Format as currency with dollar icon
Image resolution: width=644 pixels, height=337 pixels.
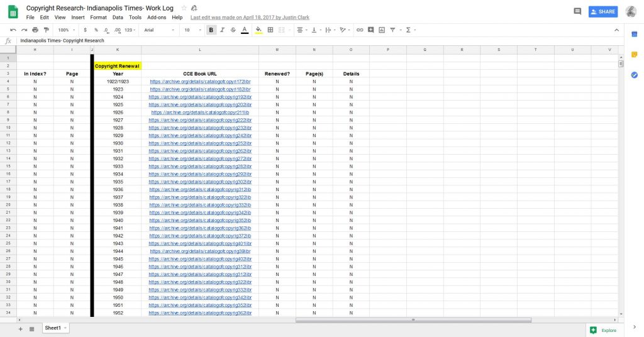[x=85, y=30]
